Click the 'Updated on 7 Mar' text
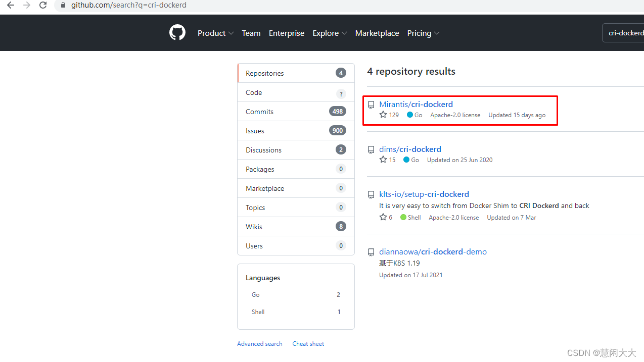The height and width of the screenshot is (362, 644). pyautogui.click(x=512, y=217)
